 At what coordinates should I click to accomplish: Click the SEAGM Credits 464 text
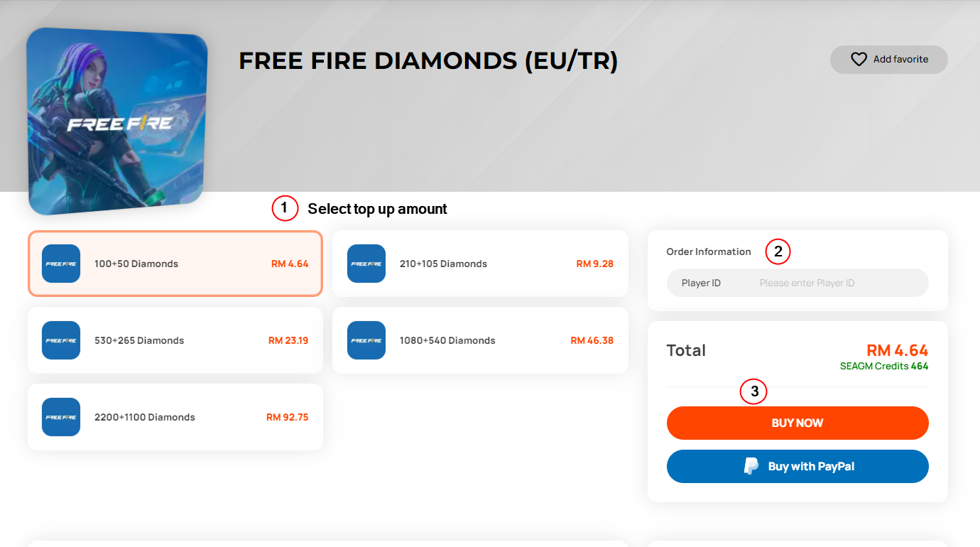click(x=884, y=367)
